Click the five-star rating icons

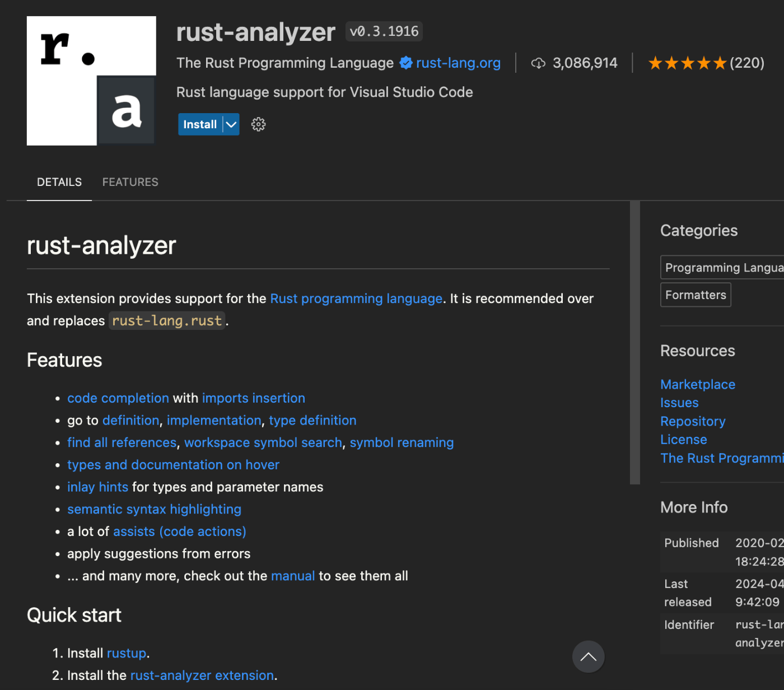coord(687,63)
